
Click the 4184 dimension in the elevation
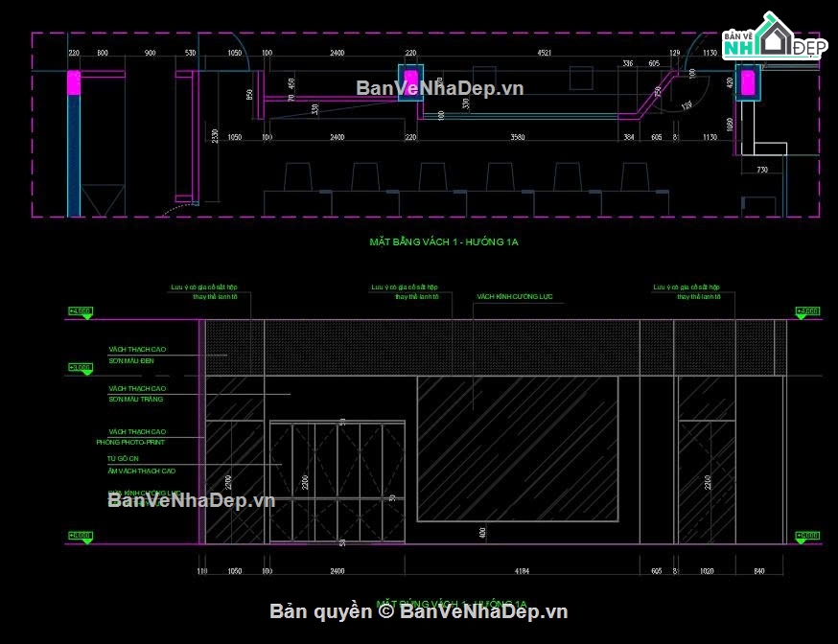523,571
